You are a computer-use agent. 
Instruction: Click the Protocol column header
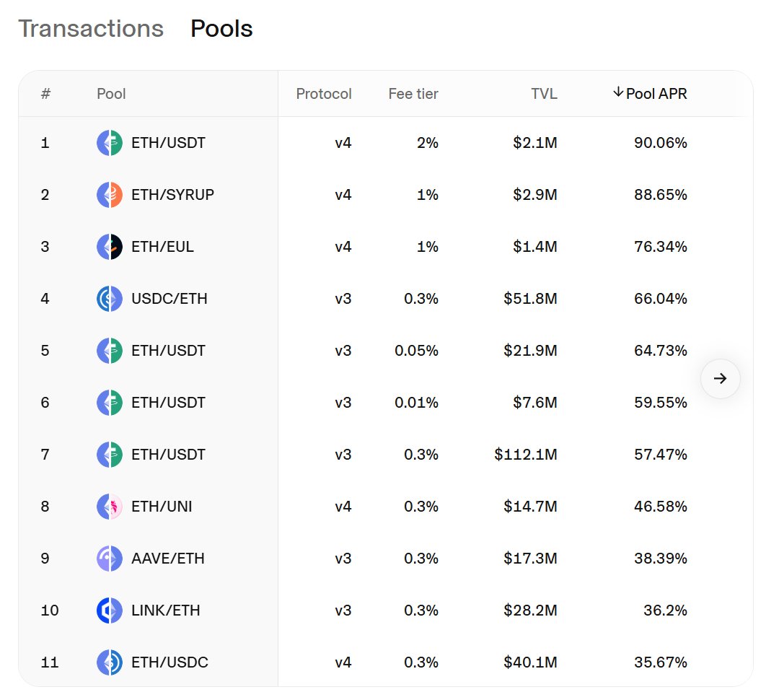tap(324, 93)
